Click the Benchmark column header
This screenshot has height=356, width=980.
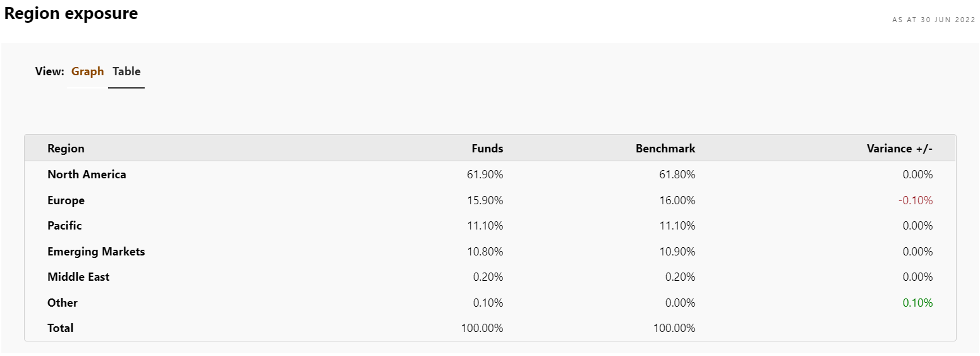pyautogui.click(x=665, y=149)
